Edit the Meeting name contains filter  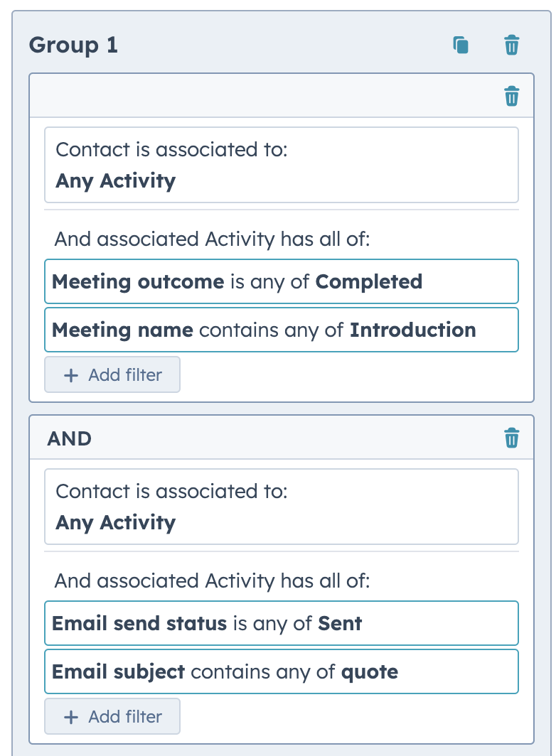281,330
